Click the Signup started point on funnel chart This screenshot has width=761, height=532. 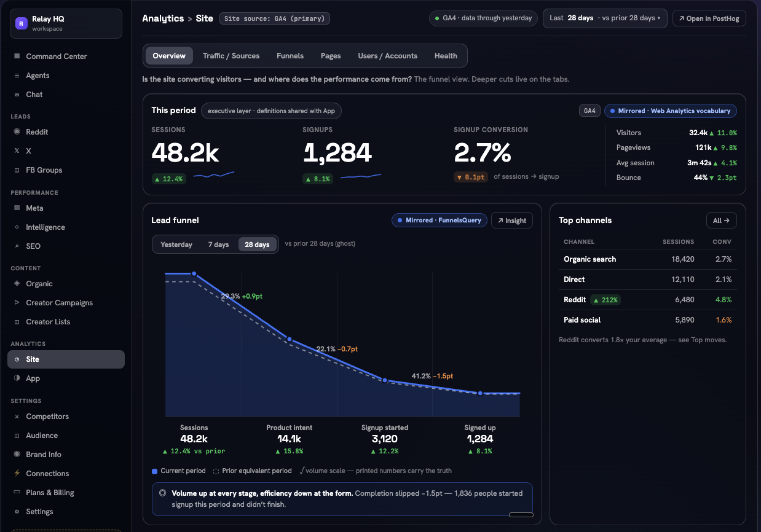coord(385,380)
